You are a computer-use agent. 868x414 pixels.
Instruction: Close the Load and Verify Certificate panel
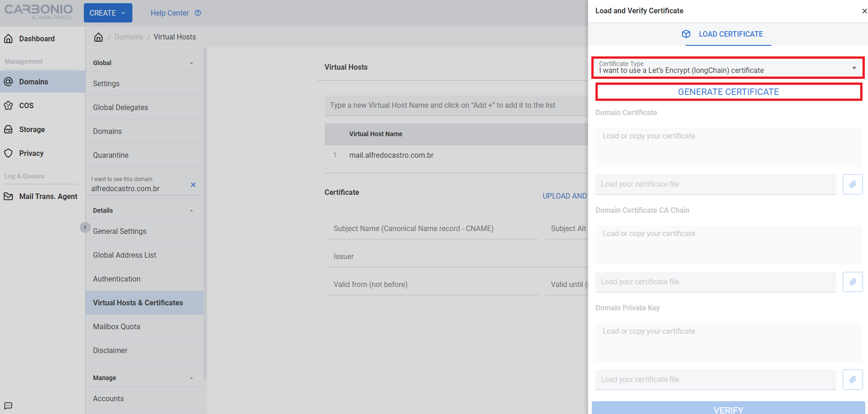[x=864, y=11]
